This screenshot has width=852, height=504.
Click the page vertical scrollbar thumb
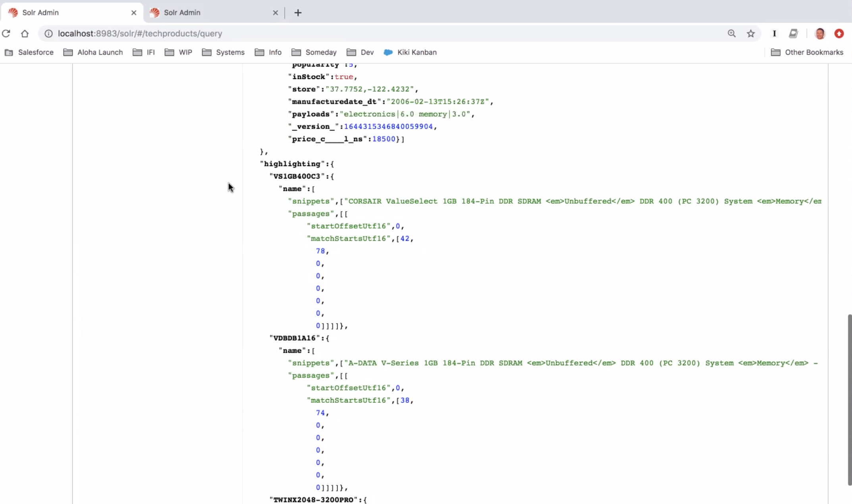coord(850,400)
